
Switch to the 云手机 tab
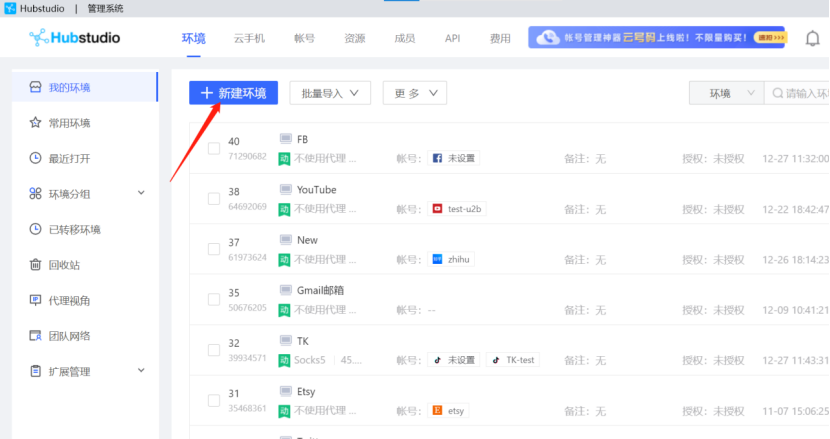pyautogui.click(x=249, y=38)
